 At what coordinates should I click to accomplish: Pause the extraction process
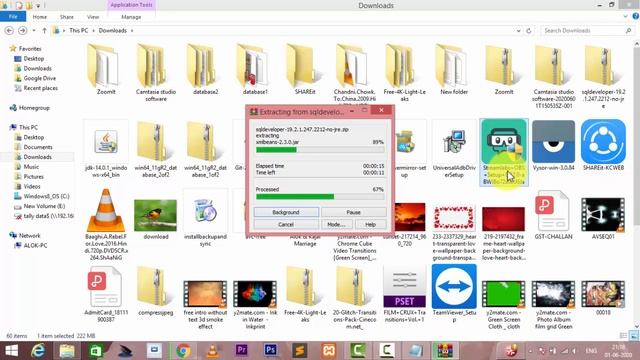click(353, 212)
